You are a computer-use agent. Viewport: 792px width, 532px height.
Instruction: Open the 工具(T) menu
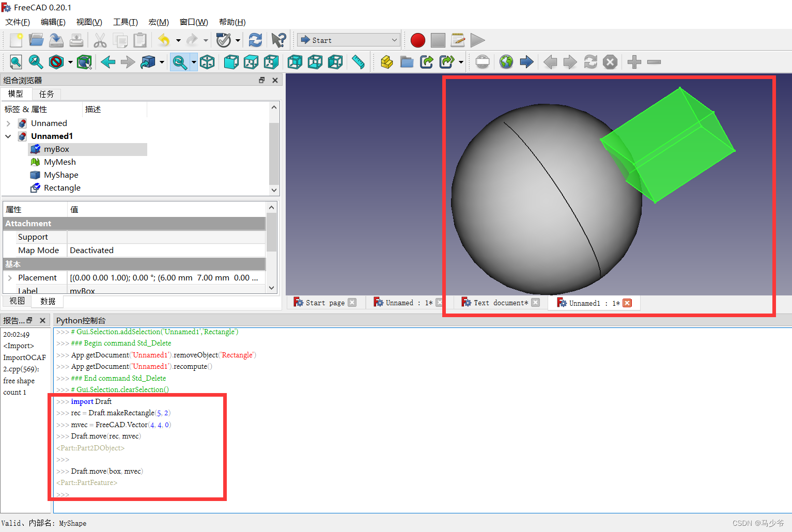126,22
